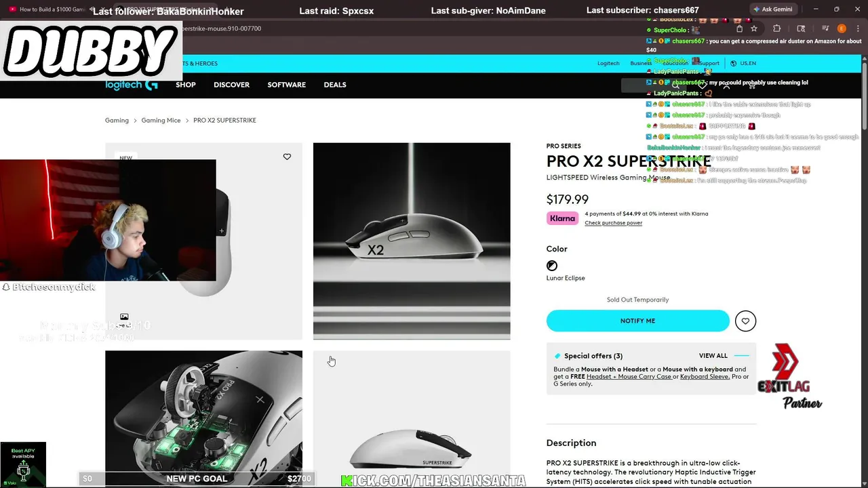Open the site search magnifier in Logitech header
The width and height of the screenshot is (868, 488).
(676, 85)
